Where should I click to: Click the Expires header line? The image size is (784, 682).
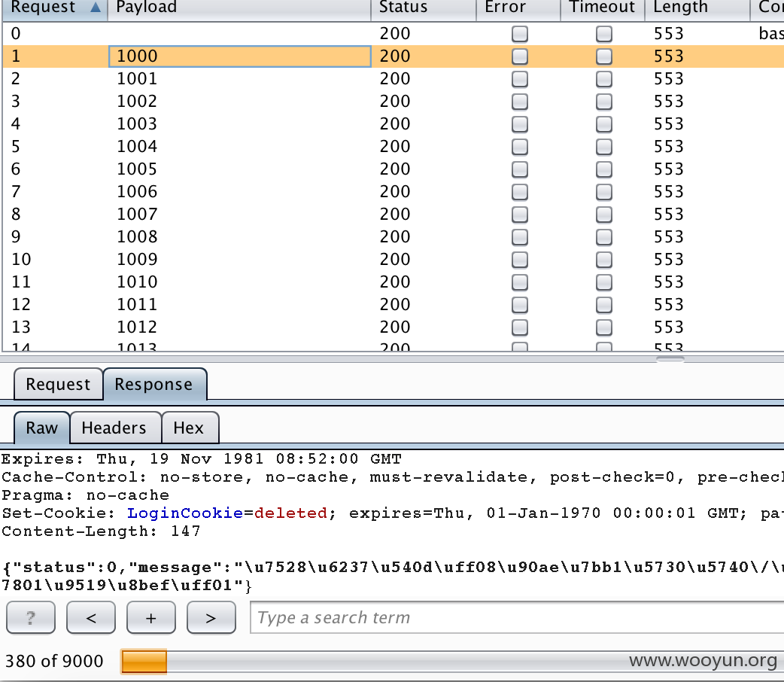click(202, 459)
